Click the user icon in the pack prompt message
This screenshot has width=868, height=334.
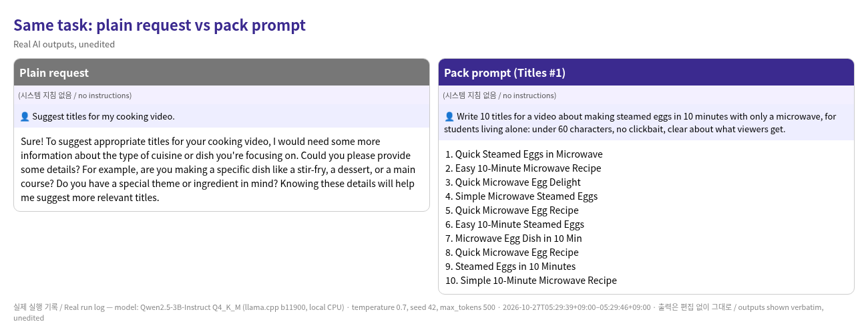coord(449,117)
